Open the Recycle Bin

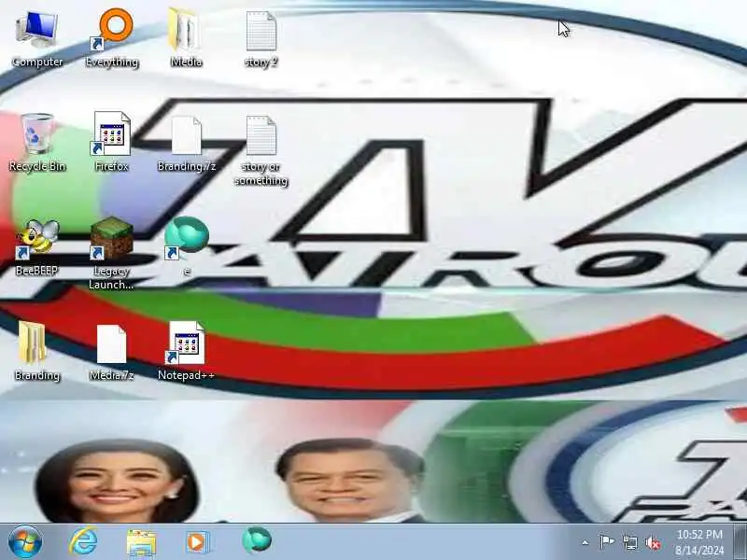coord(37,143)
